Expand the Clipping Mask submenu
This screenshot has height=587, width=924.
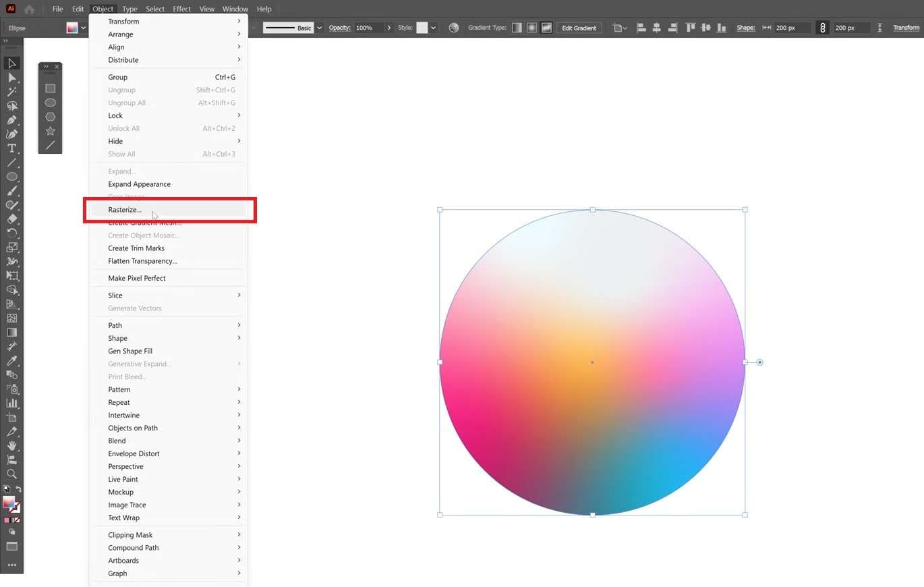pos(169,535)
